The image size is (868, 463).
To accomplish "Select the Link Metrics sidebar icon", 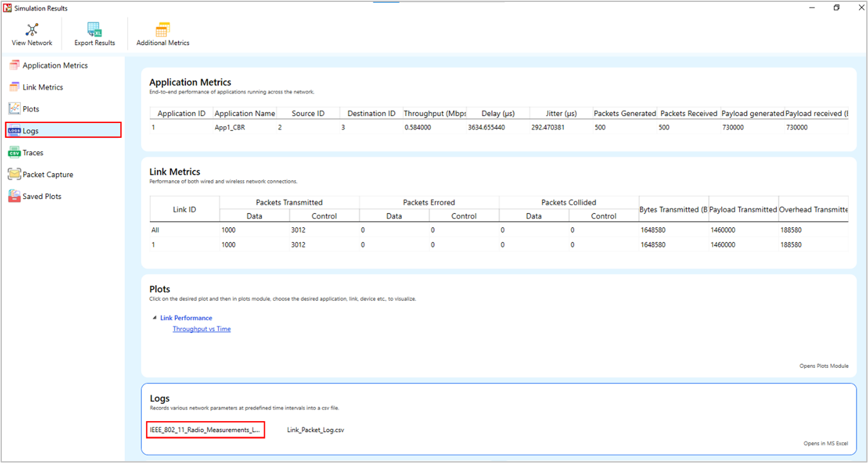I will click(14, 88).
